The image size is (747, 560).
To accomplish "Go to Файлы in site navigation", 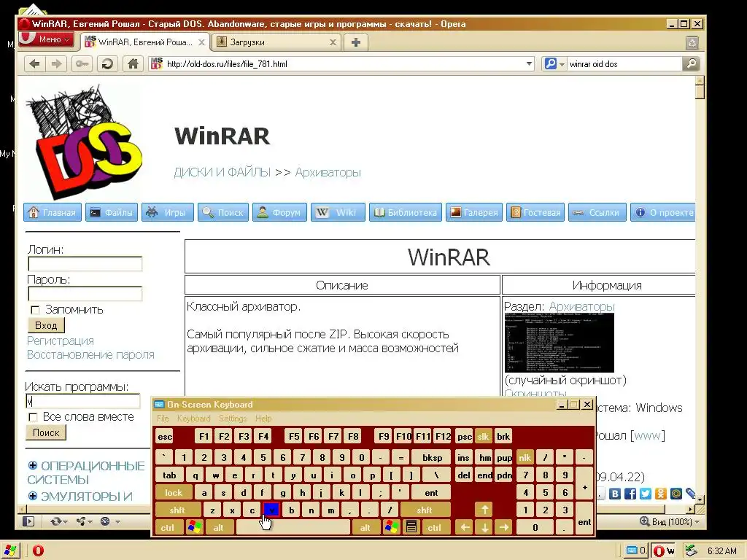I will [112, 212].
